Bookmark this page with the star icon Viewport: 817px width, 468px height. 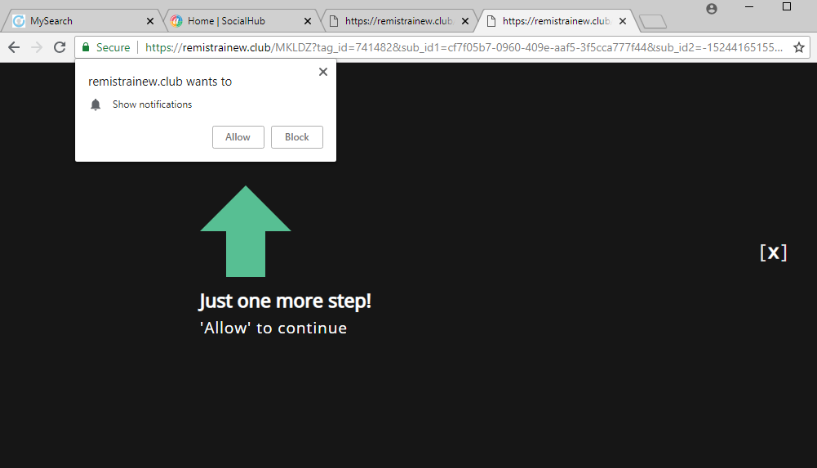[799, 47]
